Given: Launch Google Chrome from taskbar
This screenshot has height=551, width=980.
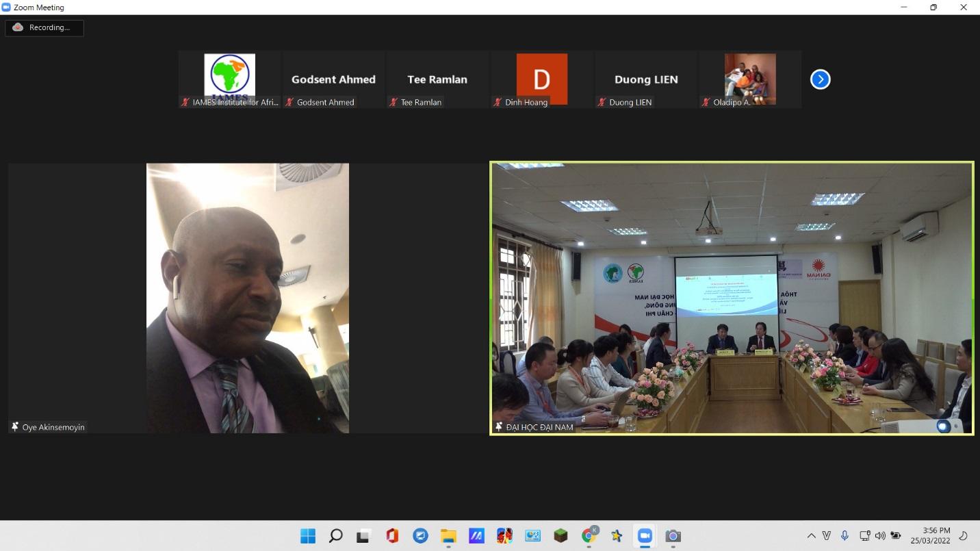Looking at the screenshot, I should click(589, 536).
